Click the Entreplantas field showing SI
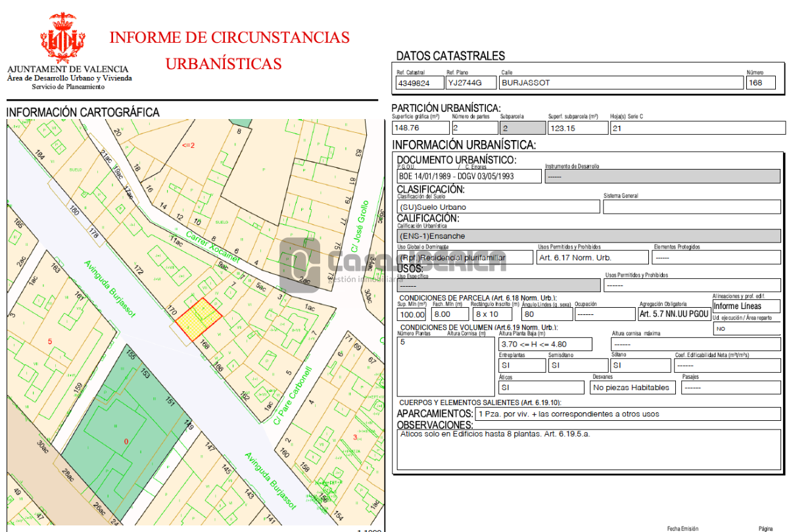Viewport: 789px width, 532px height. pos(522,366)
